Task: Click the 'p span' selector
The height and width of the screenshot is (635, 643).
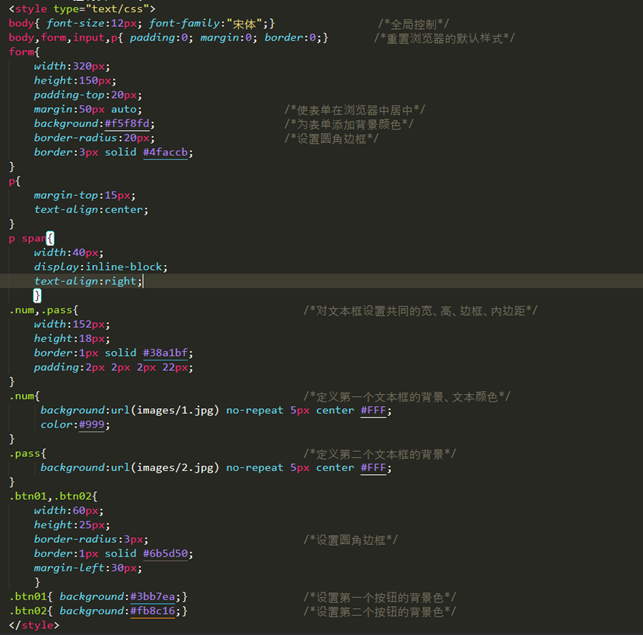Action: tap(27, 238)
